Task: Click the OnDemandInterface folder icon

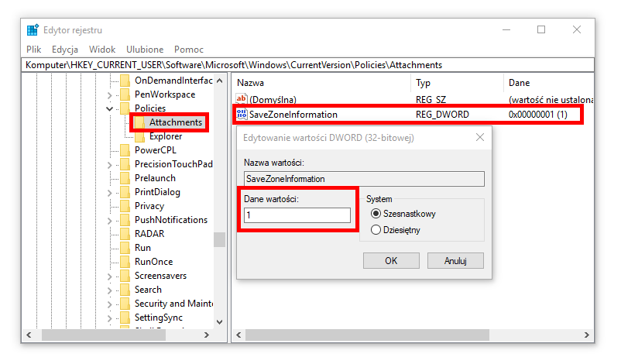Action: [x=125, y=81]
